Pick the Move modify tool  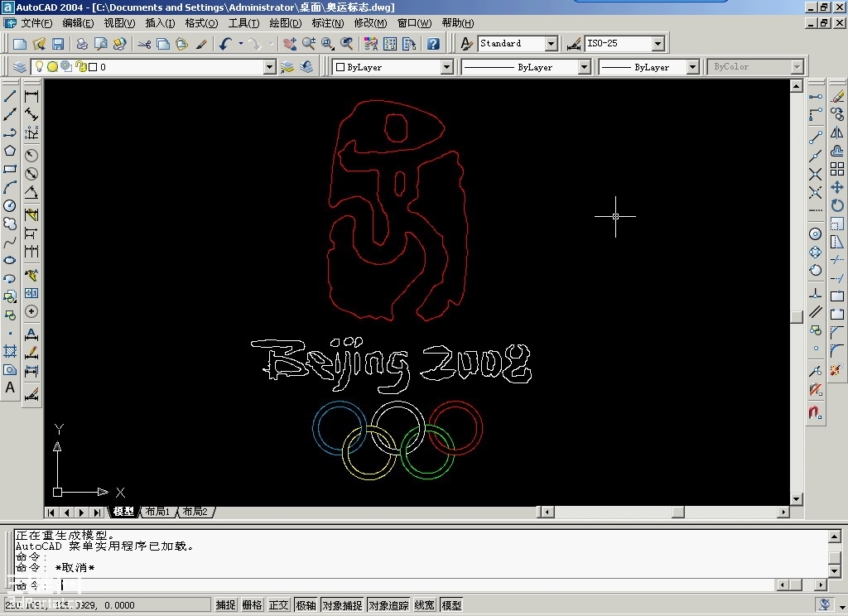point(837,188)
